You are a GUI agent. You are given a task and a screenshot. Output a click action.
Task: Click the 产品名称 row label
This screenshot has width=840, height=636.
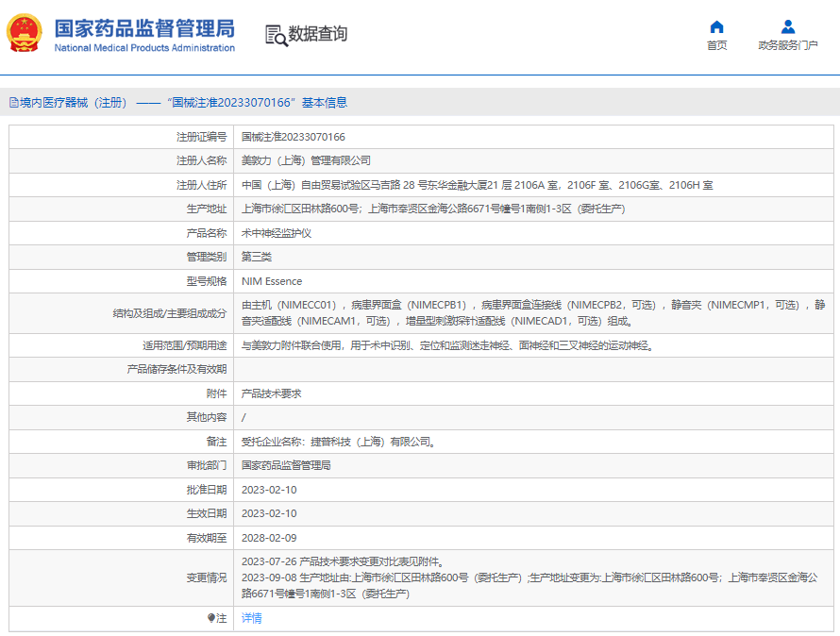[x=207, y=233]
